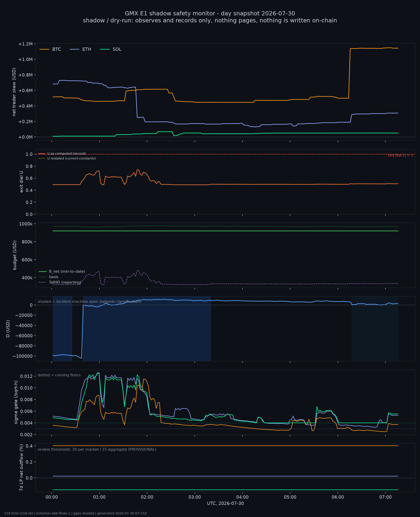The image size is (420, 517).
Task: Click the '0.8' tick on exit dial axis
Action: [29, 166]
